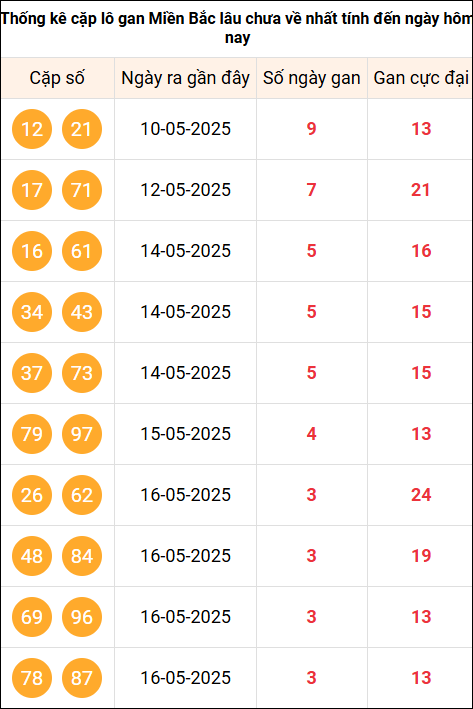Select the orange 48 ball

click(x=32, y=556)
